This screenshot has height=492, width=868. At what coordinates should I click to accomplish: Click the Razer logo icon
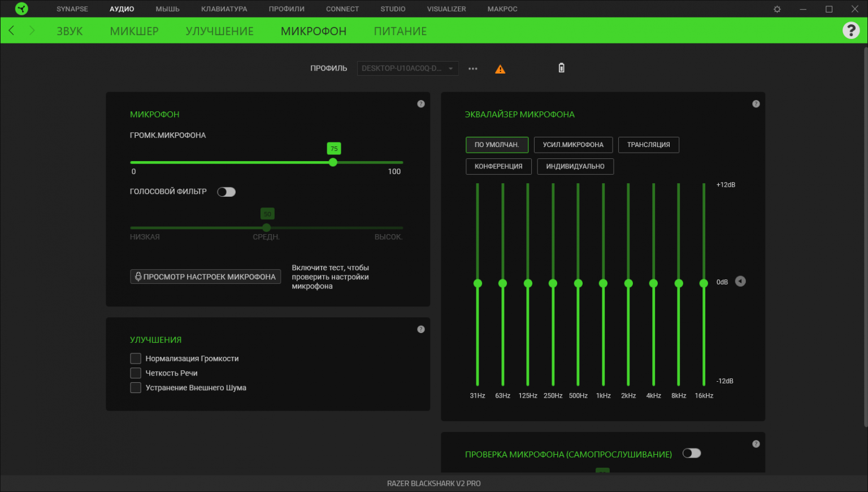pyautogui.click(x=21, y=8)
